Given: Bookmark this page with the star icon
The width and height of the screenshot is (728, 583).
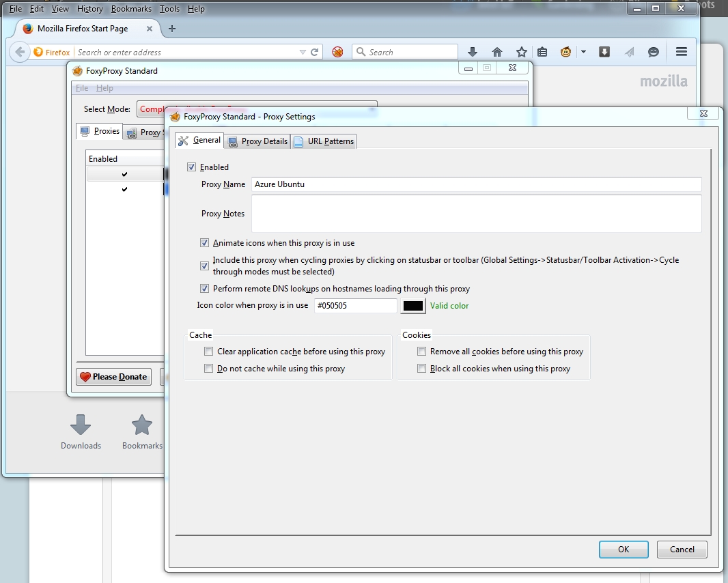Looking at the screenshot, I should pyautogui.click(x=521, y=52).
